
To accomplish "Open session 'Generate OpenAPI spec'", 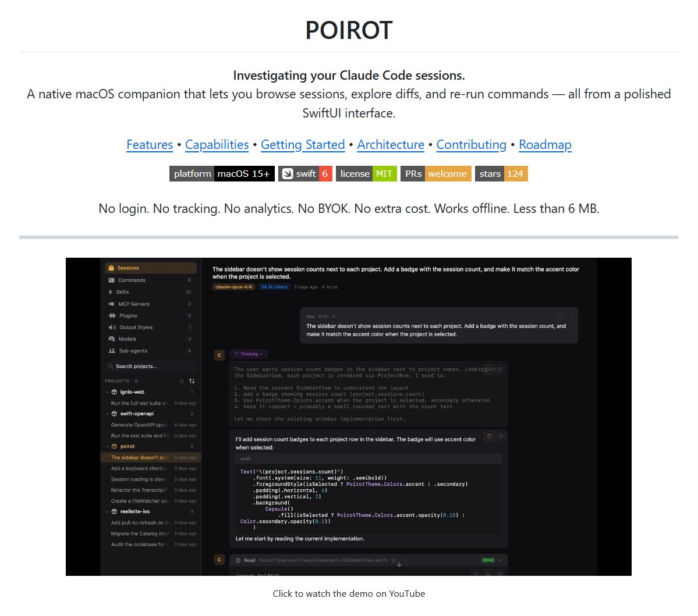I will (x=150, y=425).
